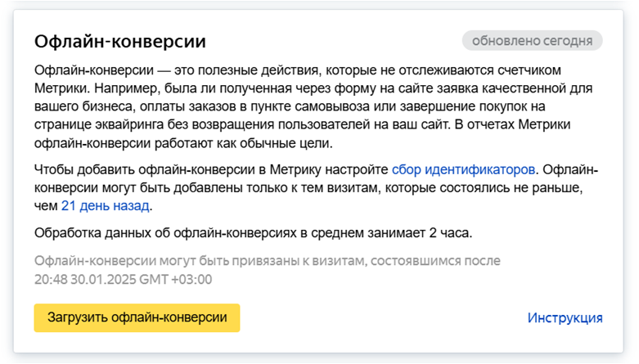Click the line starting Метрики. Например, была ли

(x=313, y=88)
